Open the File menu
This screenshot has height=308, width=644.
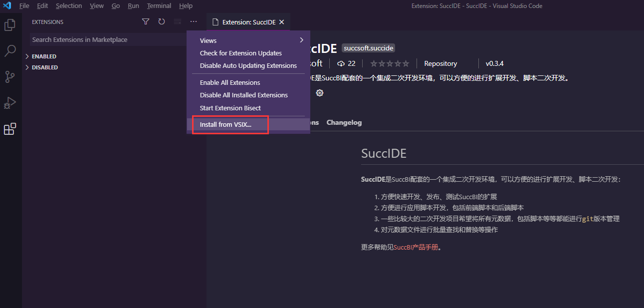click(x=24, y=6)
